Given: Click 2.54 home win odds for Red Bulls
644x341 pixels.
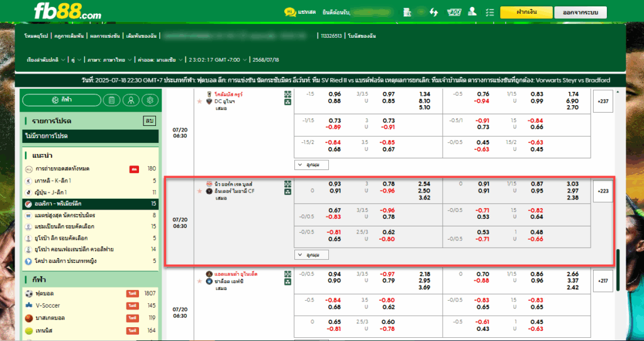Looking at the screenshot, I should pos(425,184).
